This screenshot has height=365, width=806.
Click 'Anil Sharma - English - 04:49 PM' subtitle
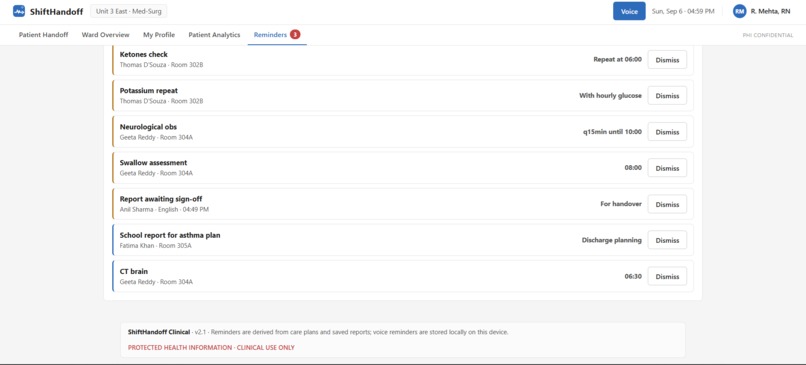click(164, 210)
